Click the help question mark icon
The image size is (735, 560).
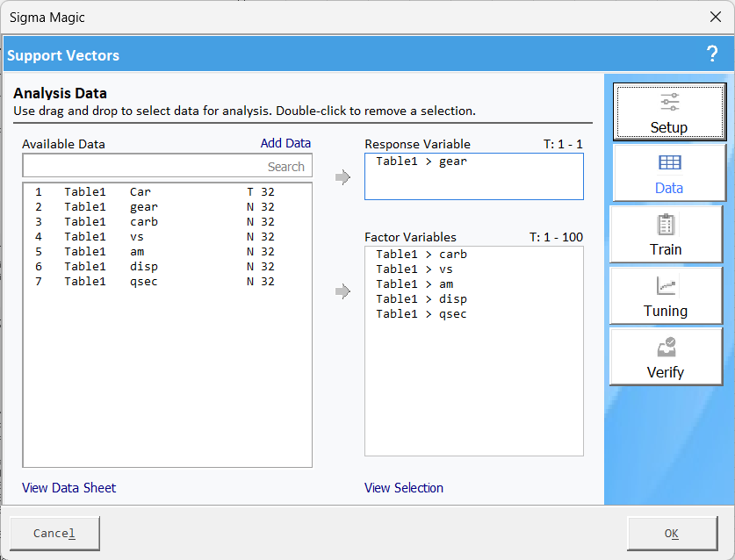712,54
